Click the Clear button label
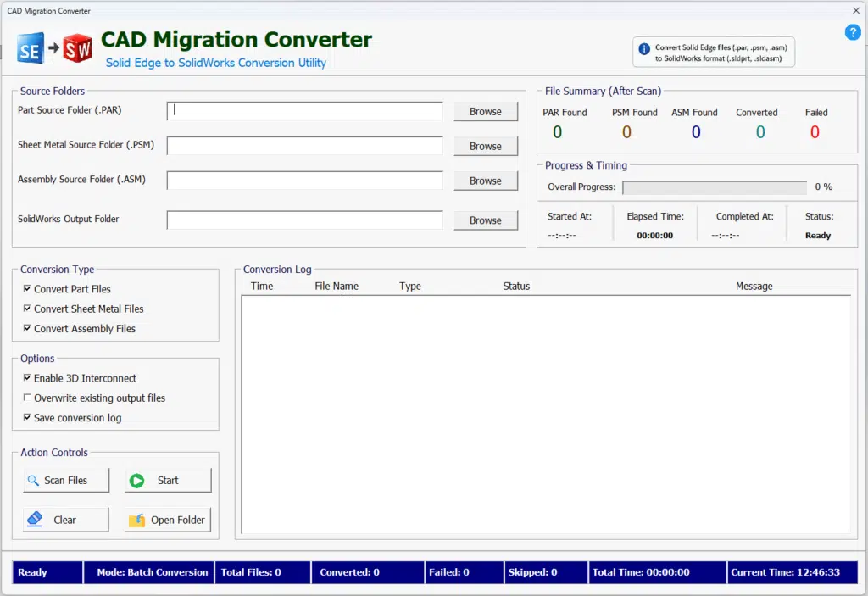Image resolution: width=868 pixels, height=596 pixels. click(64, 520)
